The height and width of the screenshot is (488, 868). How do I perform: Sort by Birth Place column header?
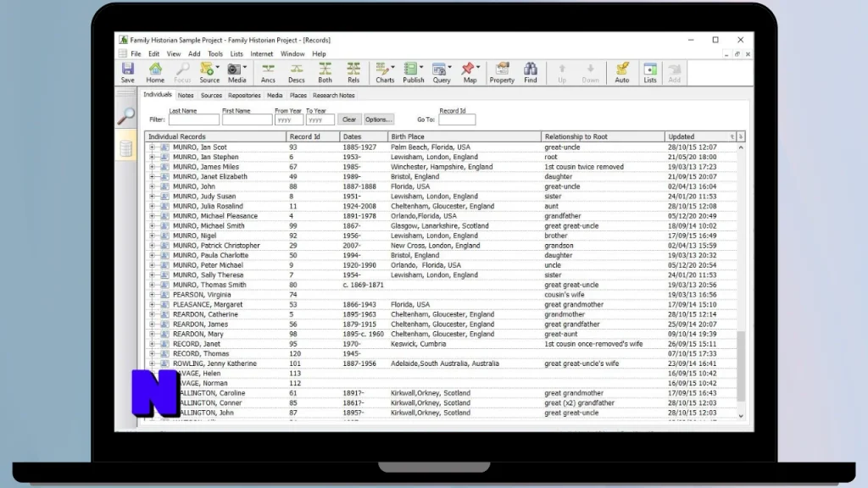coord(465,136)
